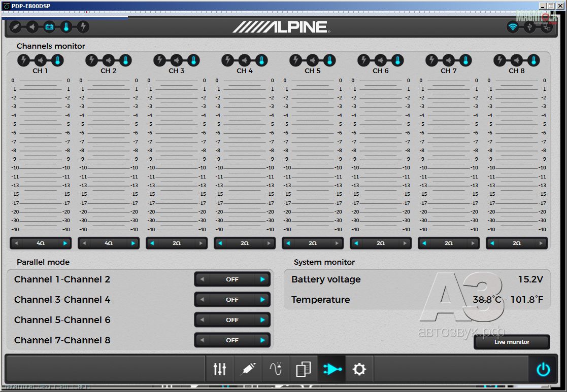The image size is (567, 392).
Task: Select the active amplifier monitor tab
Action: (x=331, y=369)
